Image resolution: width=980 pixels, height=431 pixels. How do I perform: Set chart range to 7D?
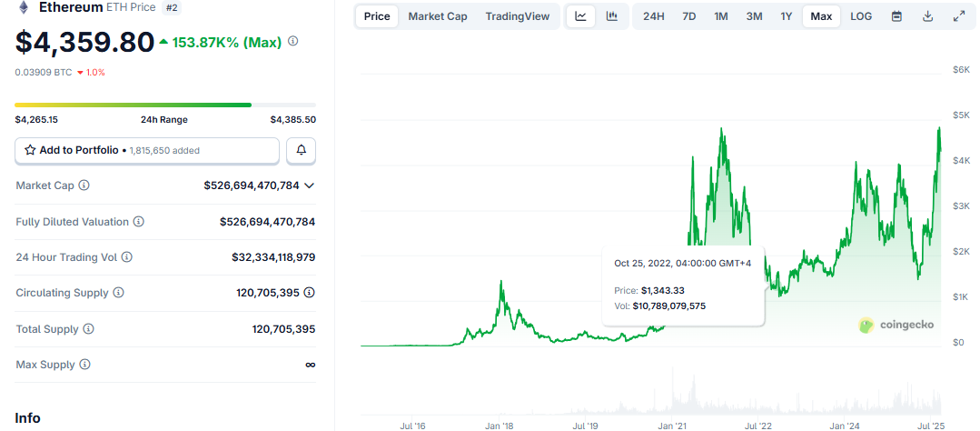(x=688, y=16)
